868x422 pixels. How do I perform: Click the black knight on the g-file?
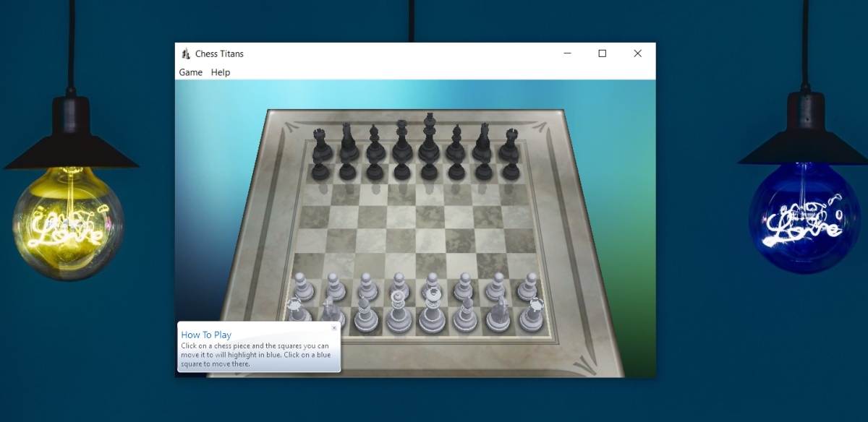tap(483, 142)
